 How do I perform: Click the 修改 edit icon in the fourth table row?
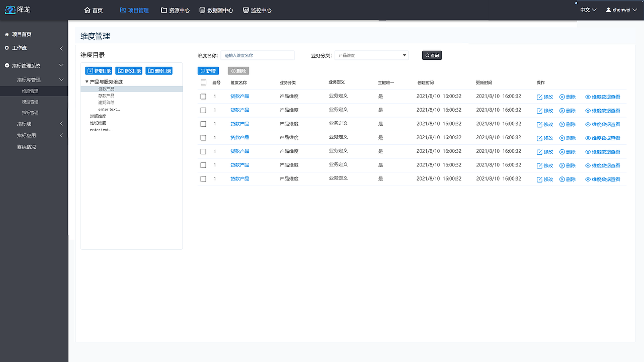click(540, 138)
